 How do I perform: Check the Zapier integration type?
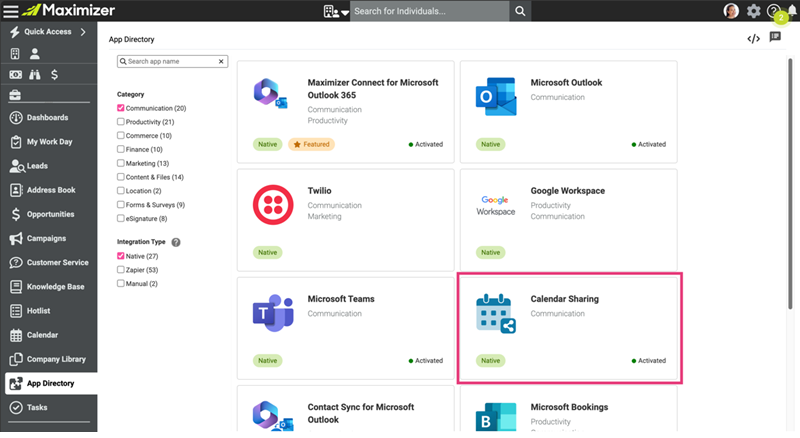[x=121, y=270]
